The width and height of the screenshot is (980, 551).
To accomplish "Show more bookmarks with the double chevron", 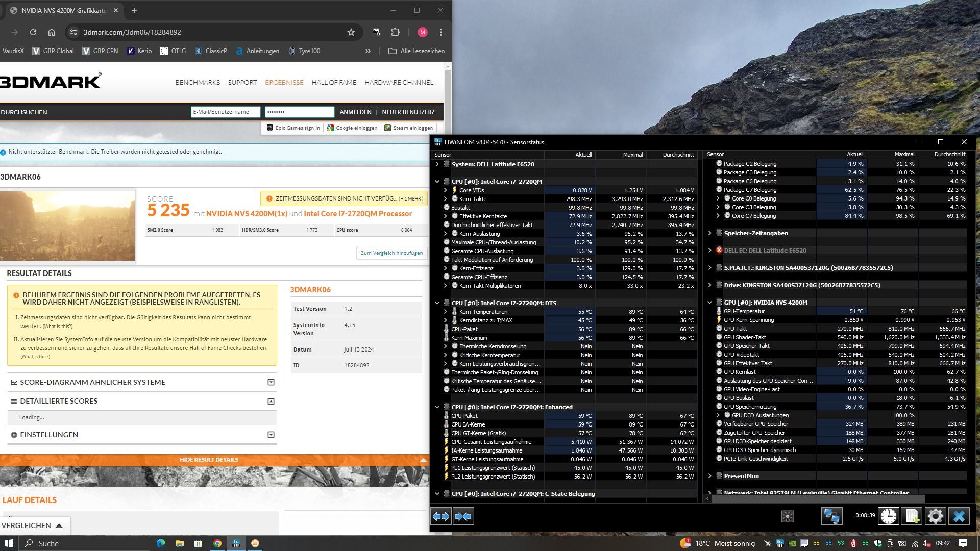I will (367, 51).
